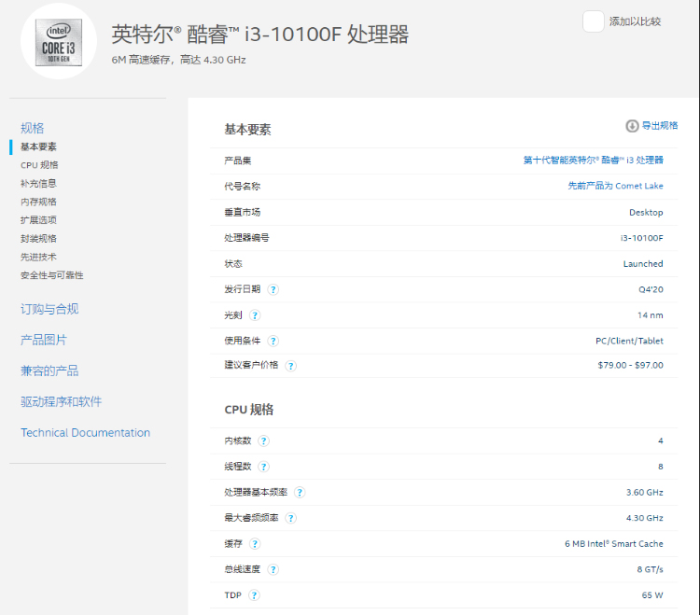Open help icon next to TDP
Screen dimensions: 700x615
pyautogui.click(x=254, y=595)
